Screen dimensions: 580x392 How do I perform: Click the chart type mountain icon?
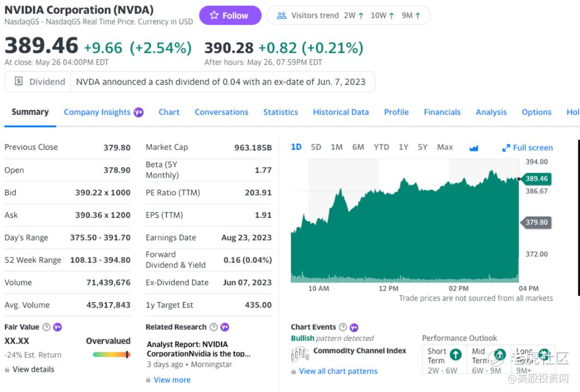pos(474,148)
